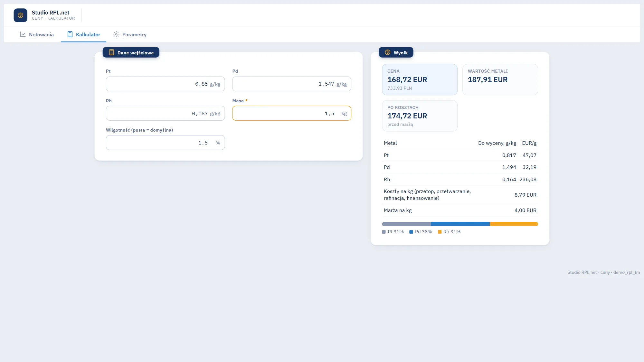Click the Wynik panel badge
The width and height of the screenshot is (644, 362).
click(396, 52)
